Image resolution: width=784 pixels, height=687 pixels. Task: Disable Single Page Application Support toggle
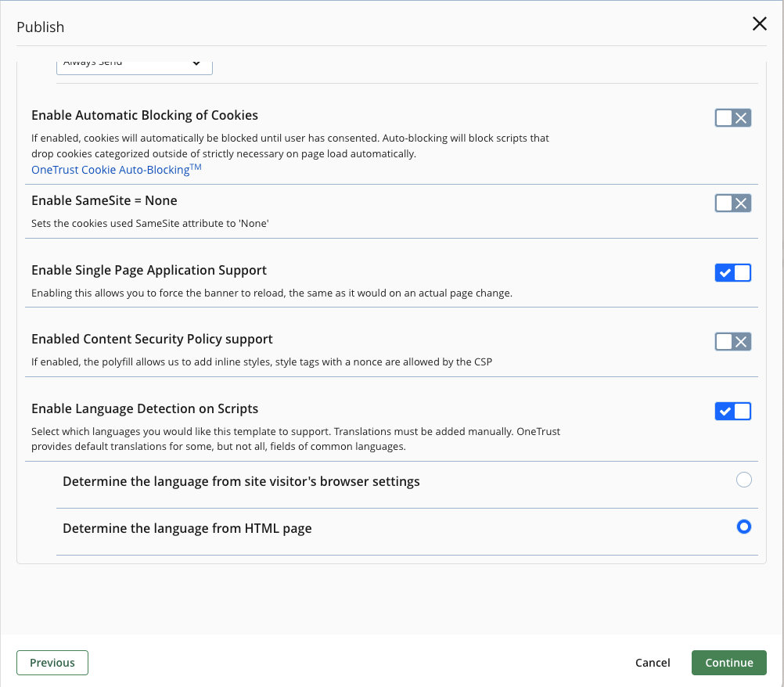click(x=732, y=272)
